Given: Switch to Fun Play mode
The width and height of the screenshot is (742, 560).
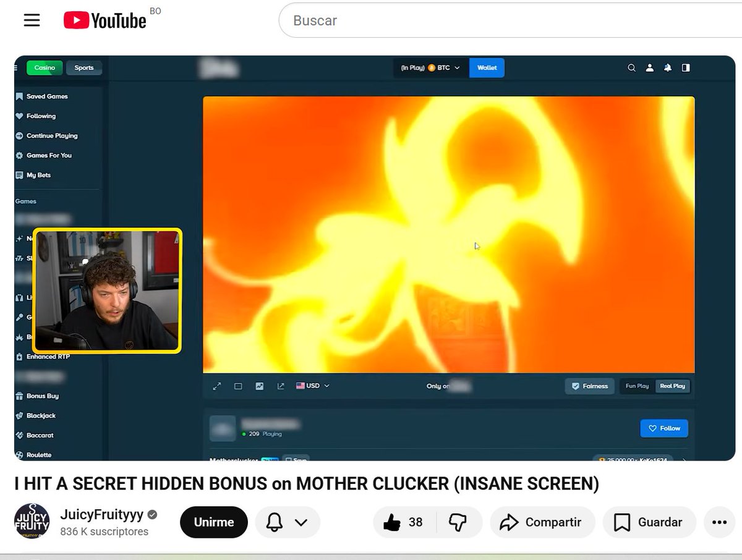Looking at the screenshot, I should 637,386.
